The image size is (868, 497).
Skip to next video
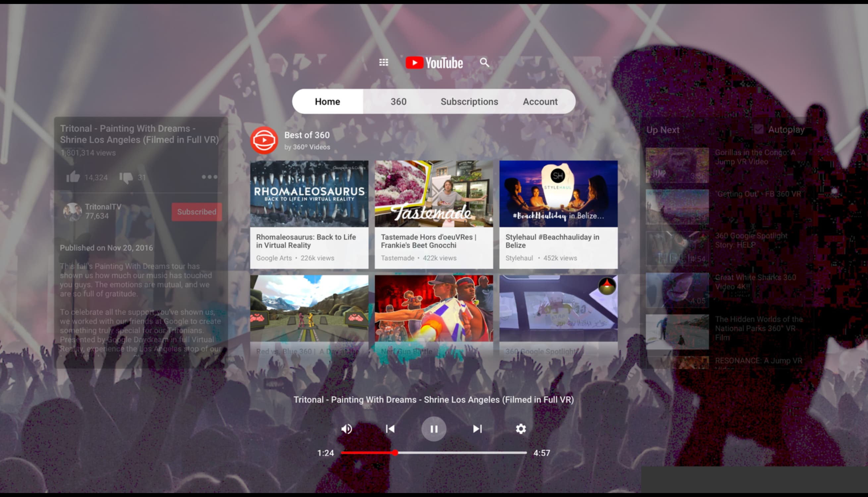477,429
